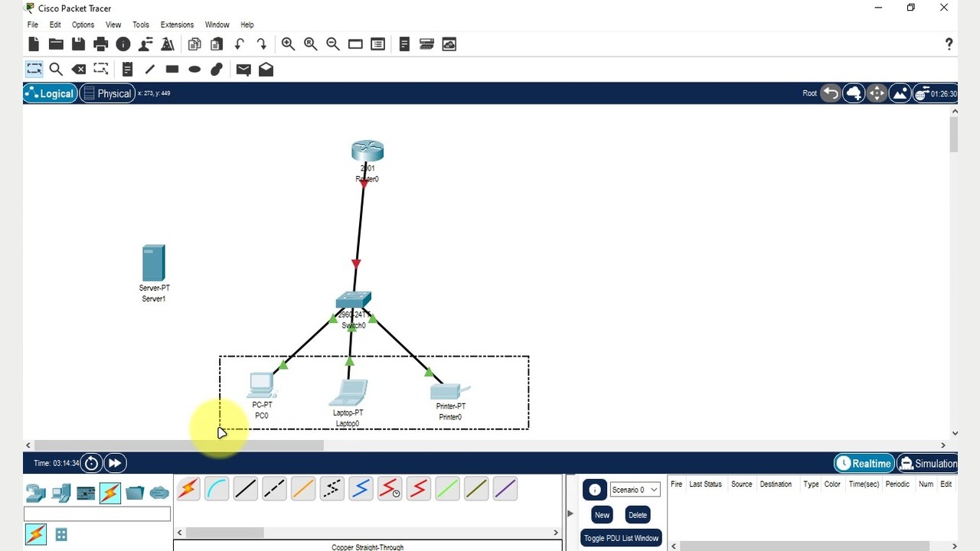This screenshot has height=551, width=980.
Task: Switch to Logical workspace view
Action: [50, 93]
